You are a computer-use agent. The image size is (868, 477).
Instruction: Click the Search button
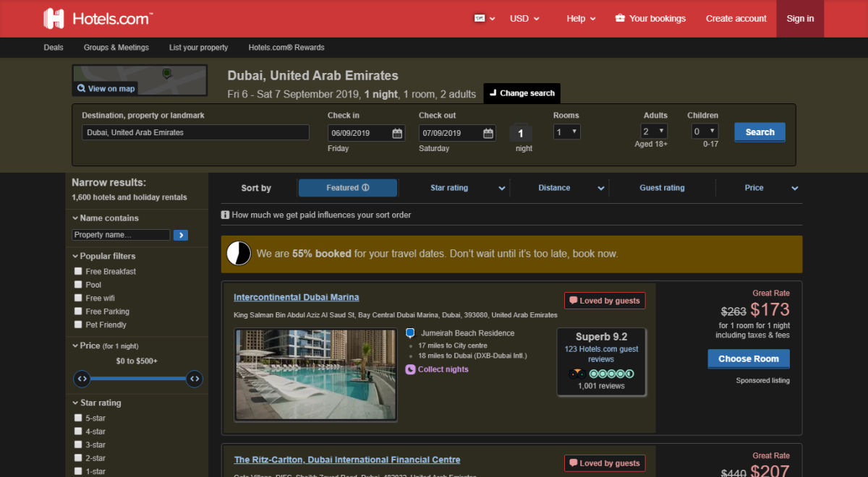click(759, 132)
